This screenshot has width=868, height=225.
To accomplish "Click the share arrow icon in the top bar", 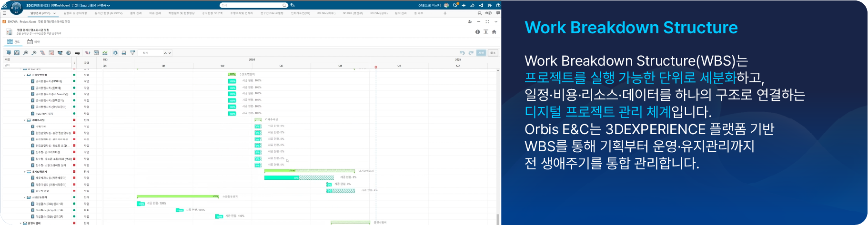I will point(472,5).
